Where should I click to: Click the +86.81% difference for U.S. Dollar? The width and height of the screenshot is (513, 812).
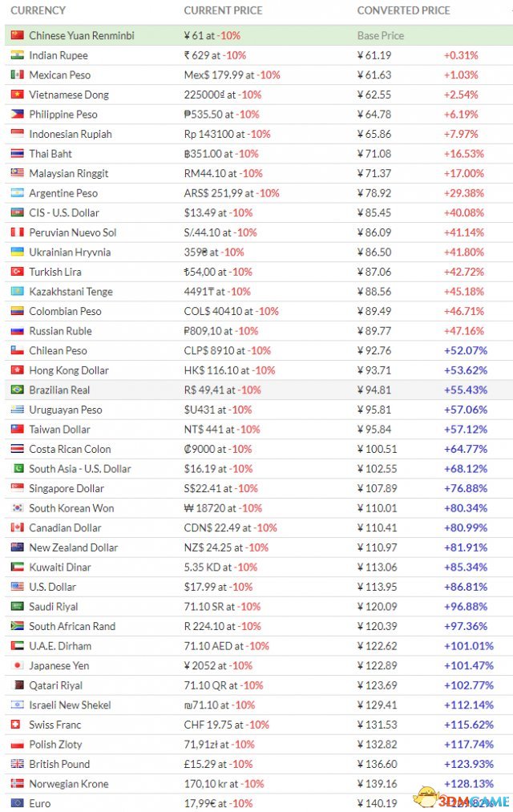pyautogui.click(x=466, y=587)
